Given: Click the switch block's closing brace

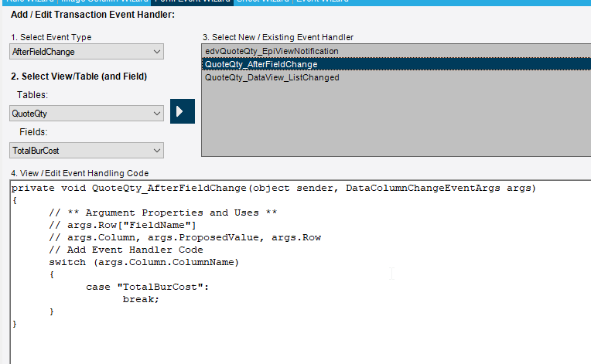Looking at the screenshot, I should click(x=52, y=311).
